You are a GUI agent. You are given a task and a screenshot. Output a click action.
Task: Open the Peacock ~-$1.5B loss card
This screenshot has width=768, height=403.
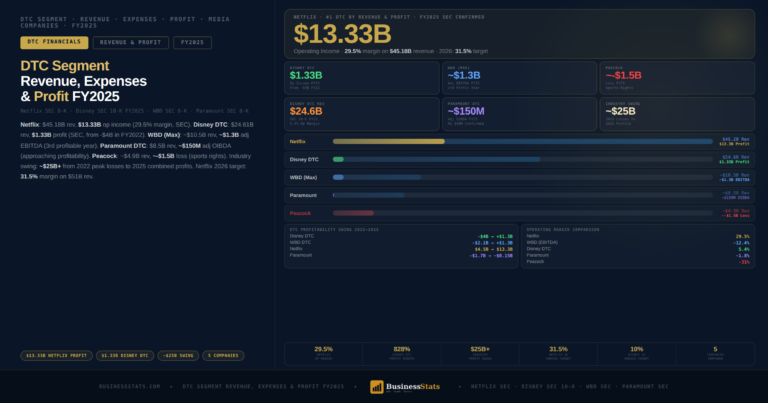(x=677, y=78)
